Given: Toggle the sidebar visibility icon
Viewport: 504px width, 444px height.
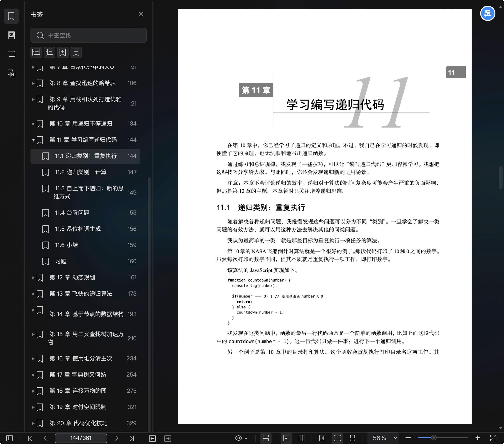Looking at the screenshot, I should (9, 438).
